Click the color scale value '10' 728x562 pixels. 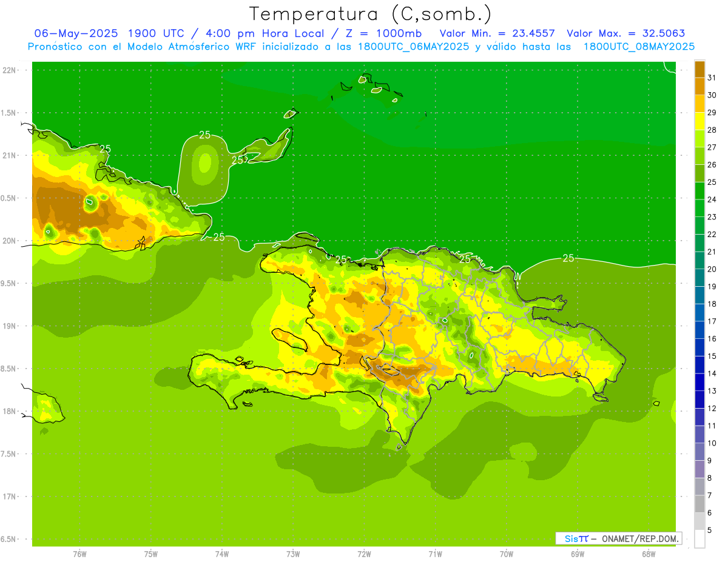coord(712,443)
